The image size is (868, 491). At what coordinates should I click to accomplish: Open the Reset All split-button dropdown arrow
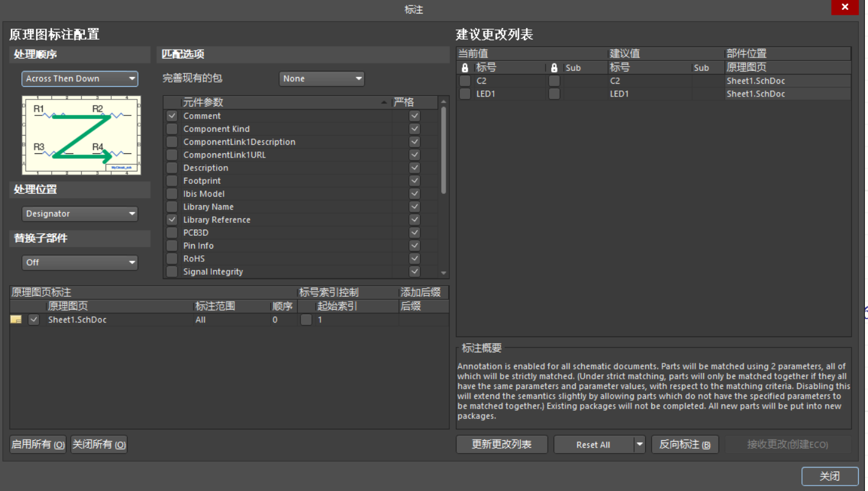pyautogui.click(x=638, y=444)
